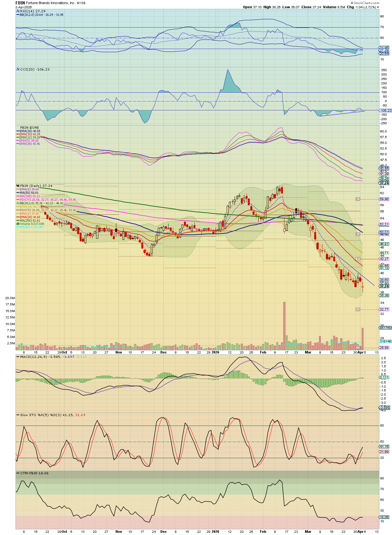Click the red down arrow after Chg value
The image size is (392, 535).
coord(378,7)
